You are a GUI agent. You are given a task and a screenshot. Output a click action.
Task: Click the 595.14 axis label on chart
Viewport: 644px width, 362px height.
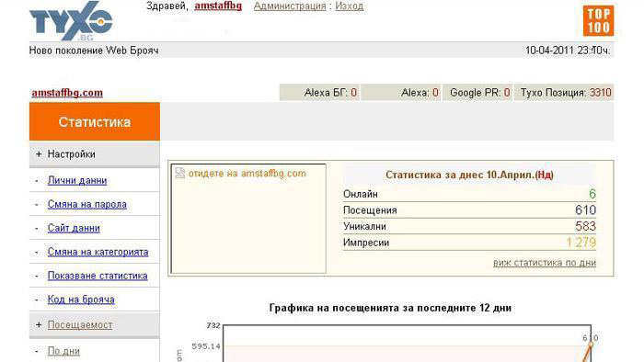click(x=206, y=346)
